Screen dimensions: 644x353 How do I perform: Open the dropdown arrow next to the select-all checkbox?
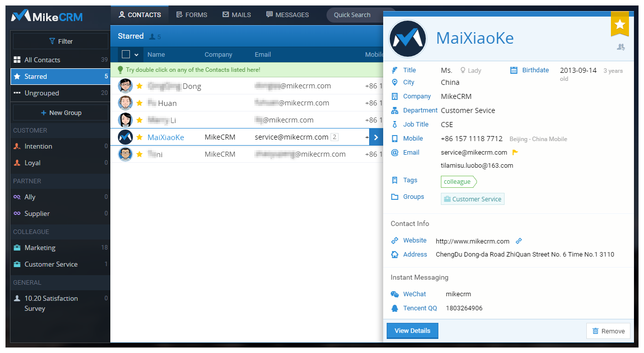[x=136, y=55]
